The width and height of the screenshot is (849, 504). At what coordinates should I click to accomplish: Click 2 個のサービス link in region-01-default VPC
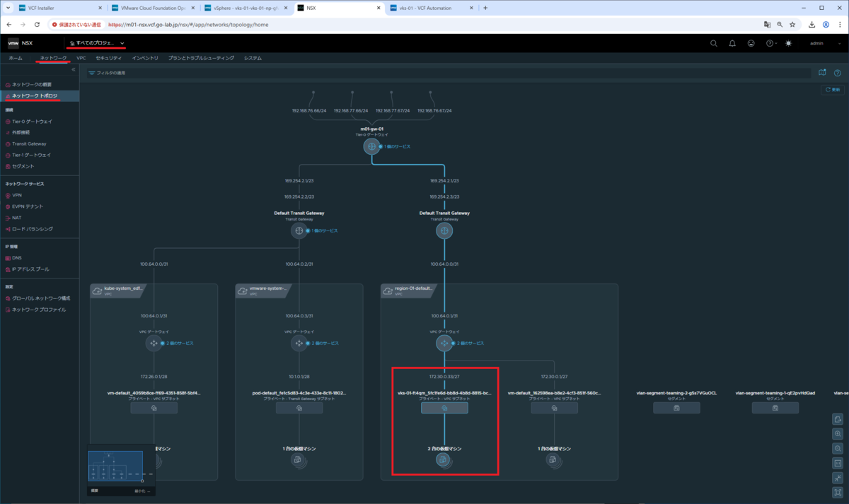pos(470,343)
